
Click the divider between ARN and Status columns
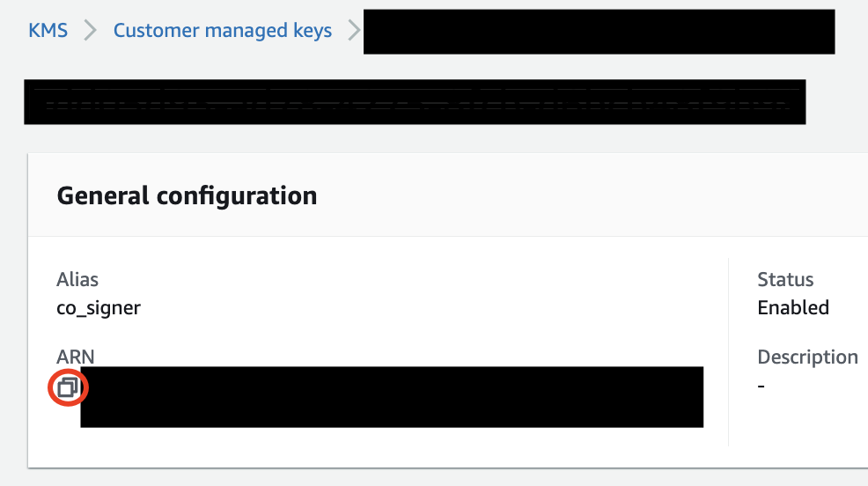tap(729, 351)
